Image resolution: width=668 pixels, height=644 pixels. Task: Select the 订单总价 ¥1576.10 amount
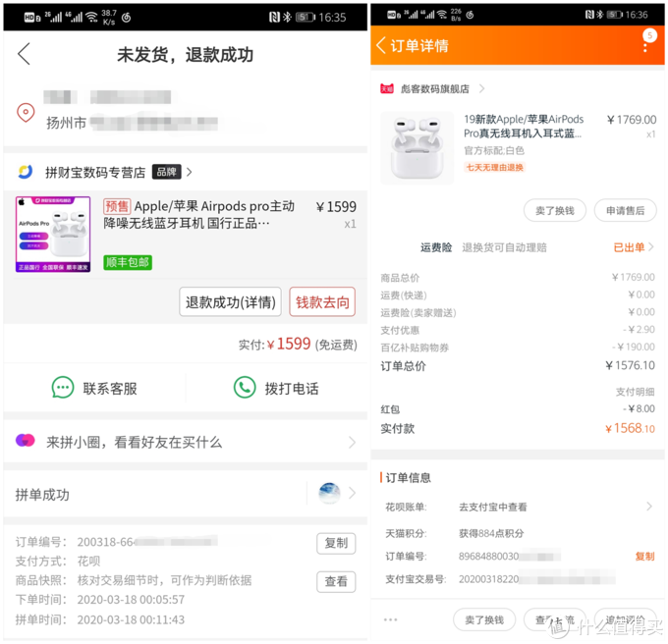(x=630, y=365)
